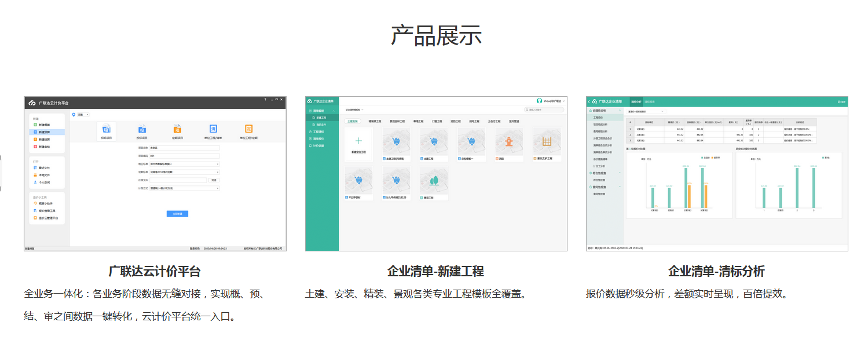Open the 不记甲供材 template card
The height and width of the screenshot is (351, 868).
(x=358, y=182)
